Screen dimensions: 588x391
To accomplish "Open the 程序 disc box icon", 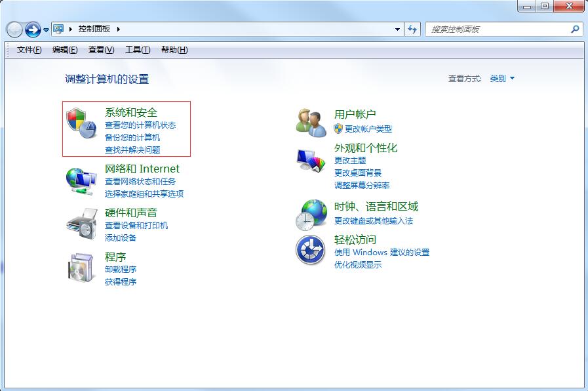I will pos(81,268).
